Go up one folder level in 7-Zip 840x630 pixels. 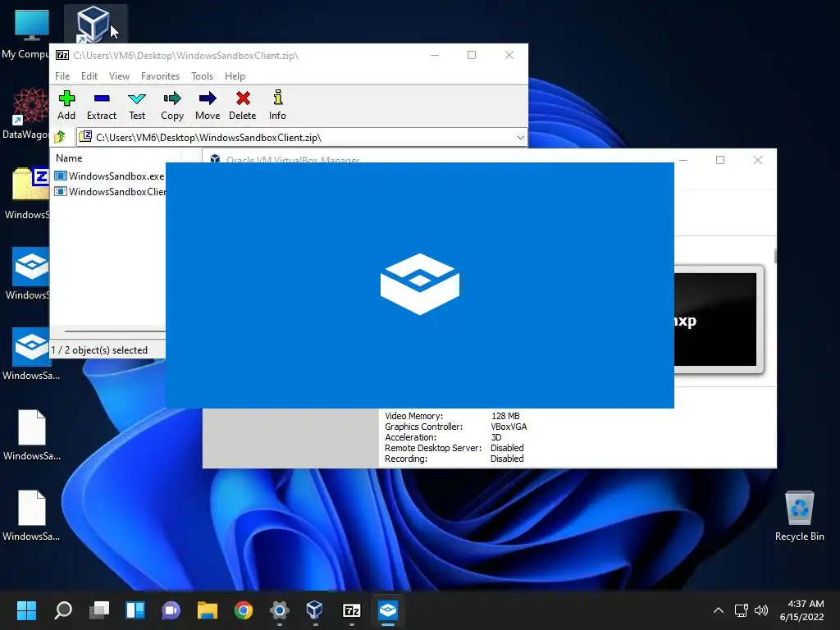click(60, 137)
